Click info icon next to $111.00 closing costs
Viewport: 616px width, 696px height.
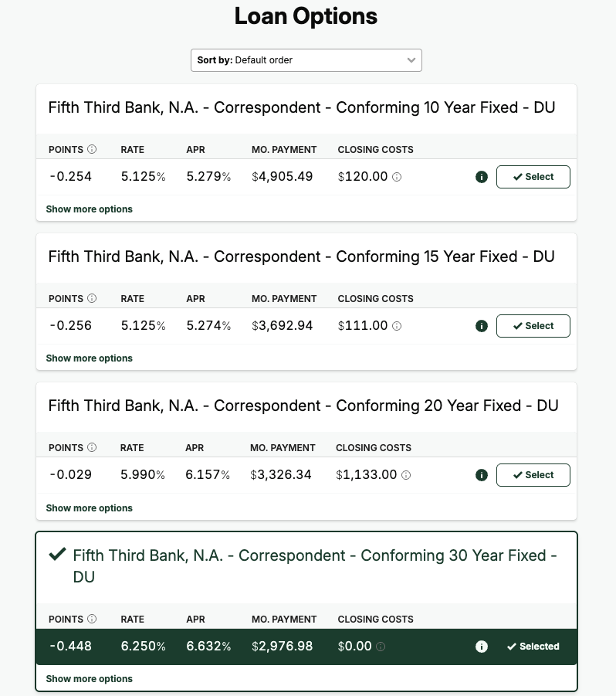pos(397,326)
